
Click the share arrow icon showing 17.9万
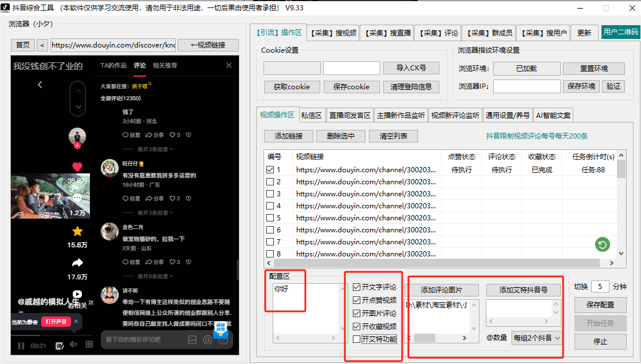[x=77, y=263]
